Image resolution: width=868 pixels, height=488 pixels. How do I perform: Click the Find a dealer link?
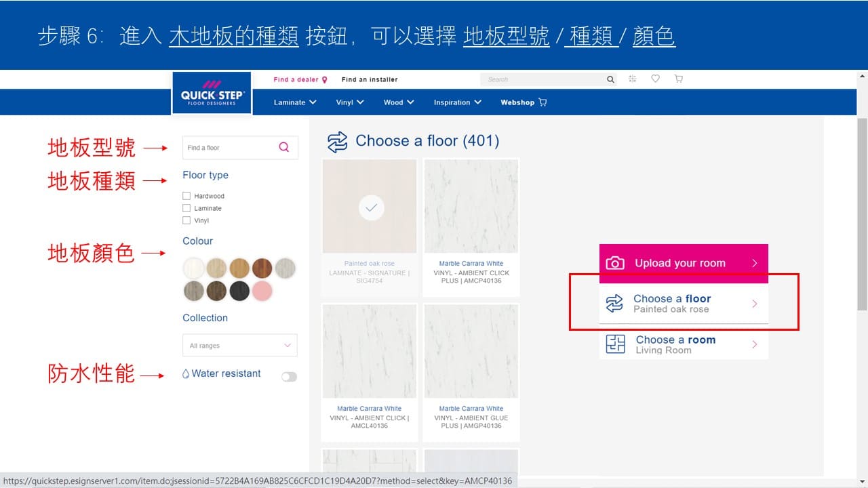pyautogui.click(x=300, y=79)
